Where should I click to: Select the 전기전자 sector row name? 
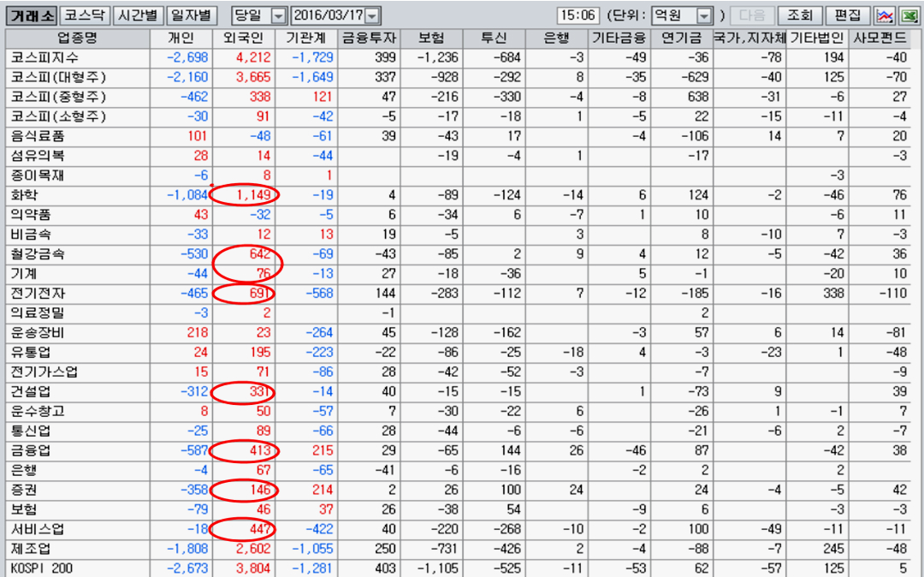[36, 294]
